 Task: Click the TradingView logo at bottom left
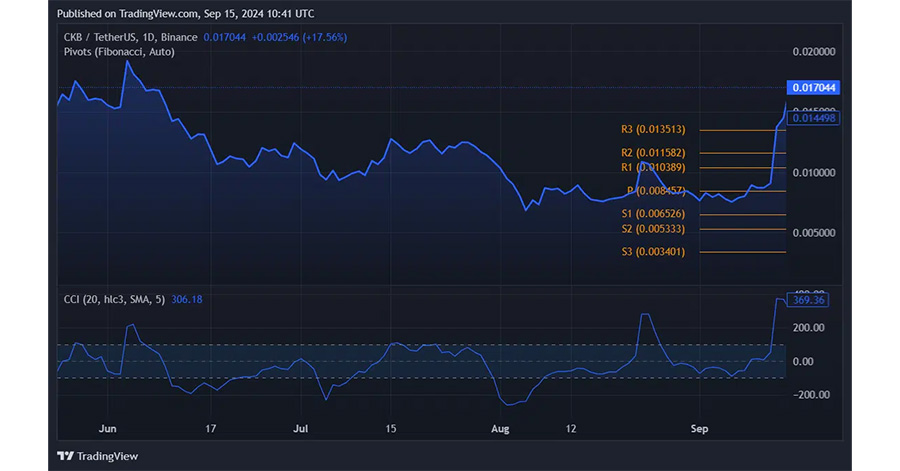(x=98, y=456)
